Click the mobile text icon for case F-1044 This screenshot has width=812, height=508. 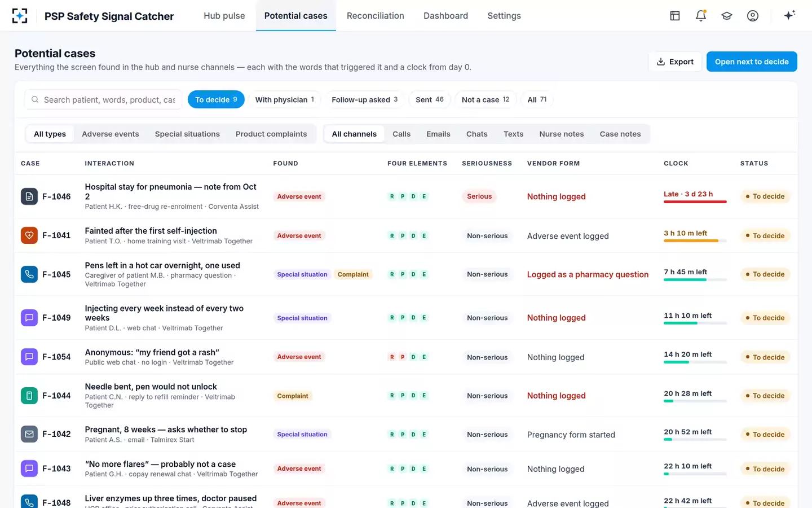(29, 396)
